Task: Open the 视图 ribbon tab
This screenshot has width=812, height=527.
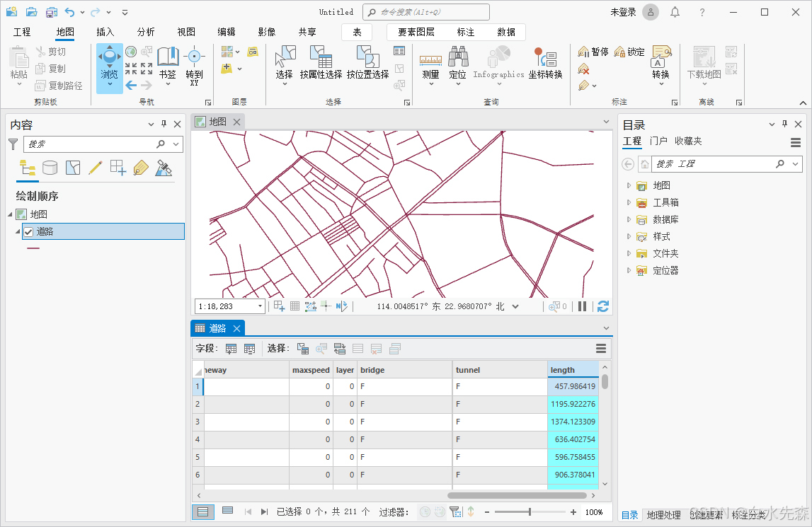Action: [x=186, y=32]
